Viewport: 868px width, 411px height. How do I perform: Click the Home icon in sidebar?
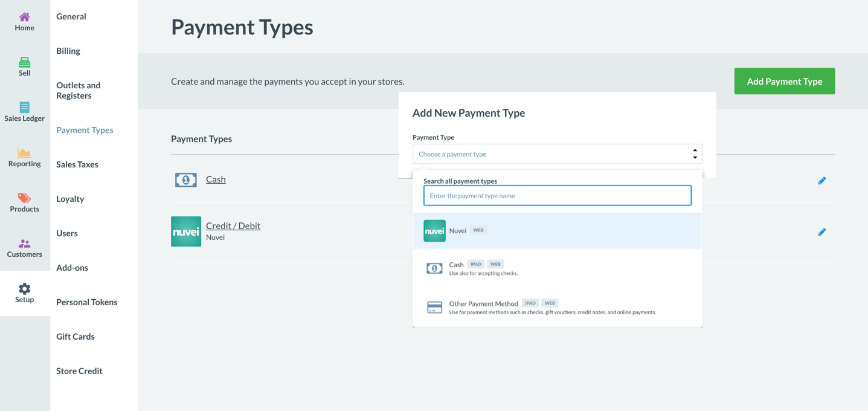[x=24, y=17]
